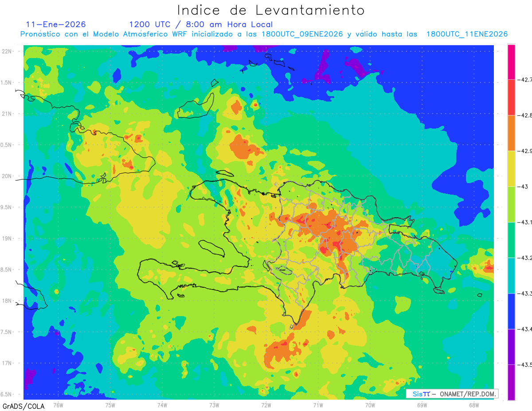Click the 69W longitude label
Screen dimensions: 532x411
click(422, 405)
